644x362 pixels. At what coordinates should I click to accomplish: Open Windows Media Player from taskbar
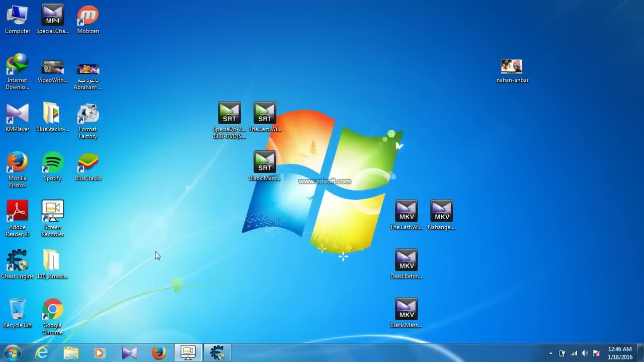point(100,353)
